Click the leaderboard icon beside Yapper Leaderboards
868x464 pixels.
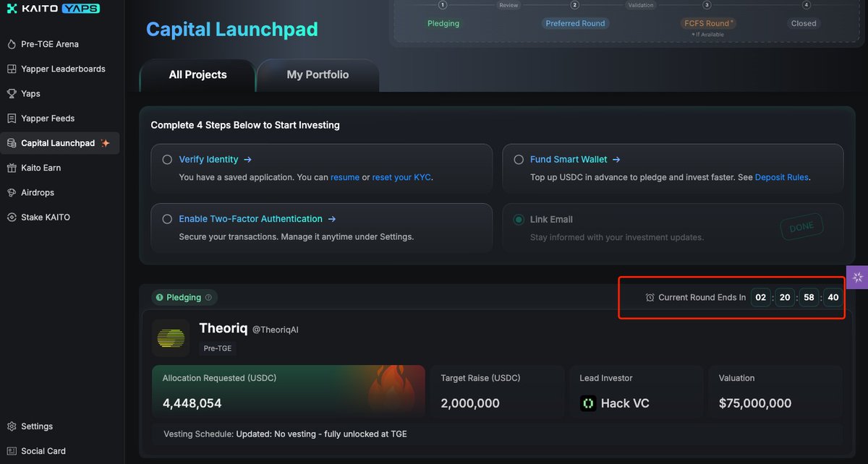tap(11, 69)
